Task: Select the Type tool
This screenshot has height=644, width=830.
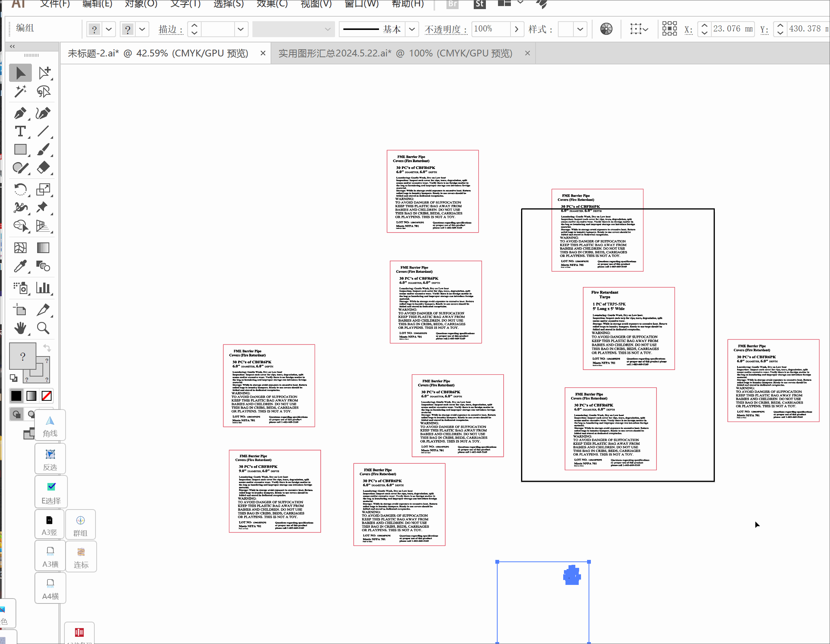Action: click(x=20, y=131)
